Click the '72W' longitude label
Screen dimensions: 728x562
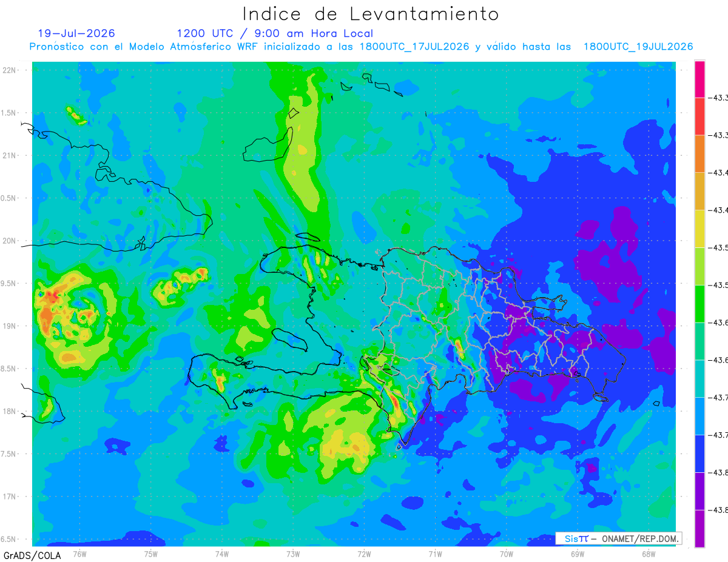tap(364, 554)
